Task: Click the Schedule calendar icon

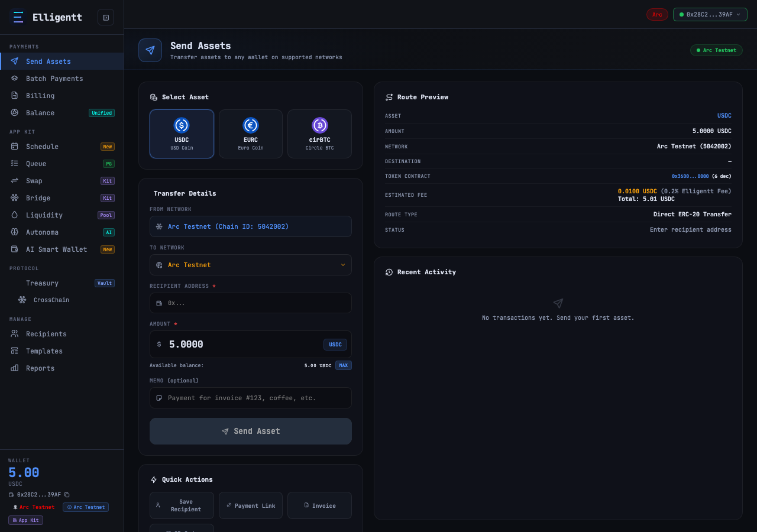Action: (15, 146)
